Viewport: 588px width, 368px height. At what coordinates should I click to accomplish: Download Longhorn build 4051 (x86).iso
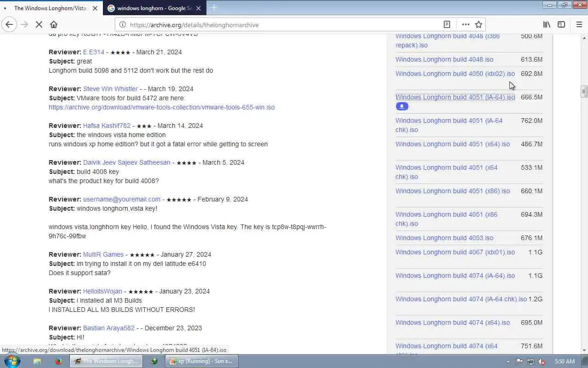(x=452, y=191)
